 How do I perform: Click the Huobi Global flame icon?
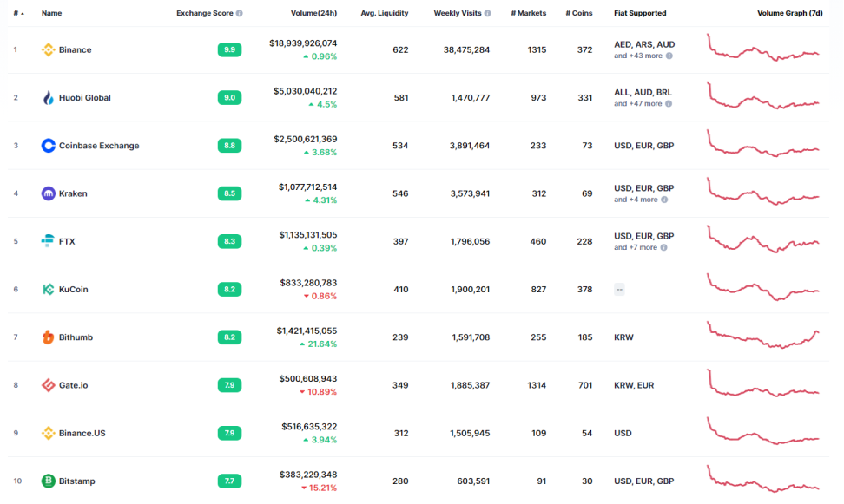(x=48, y=97)
